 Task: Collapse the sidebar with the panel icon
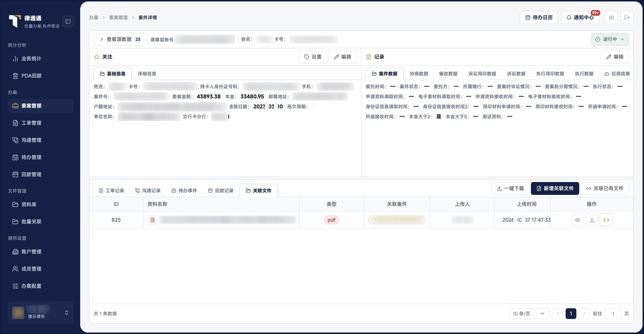tap(68, 21)
